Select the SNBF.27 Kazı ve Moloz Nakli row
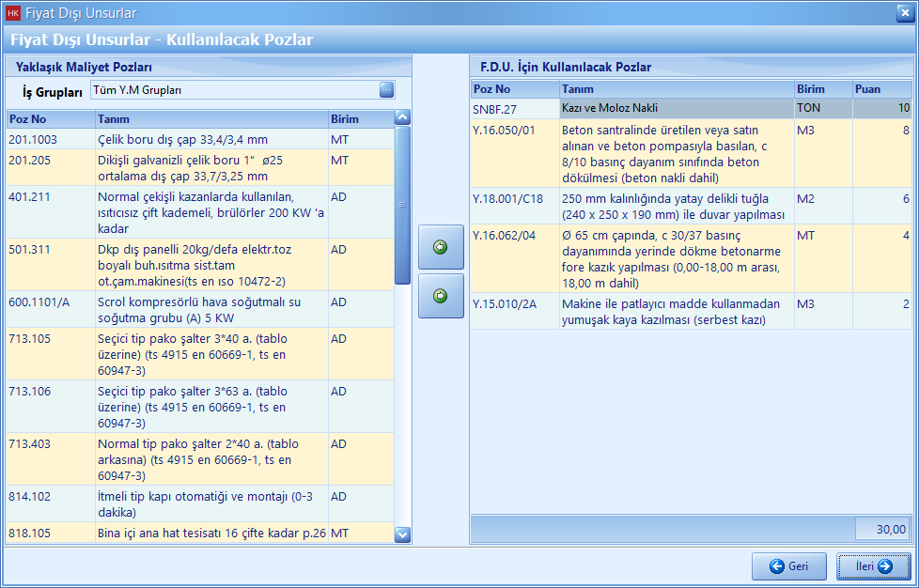 click(x=677, y=109)
